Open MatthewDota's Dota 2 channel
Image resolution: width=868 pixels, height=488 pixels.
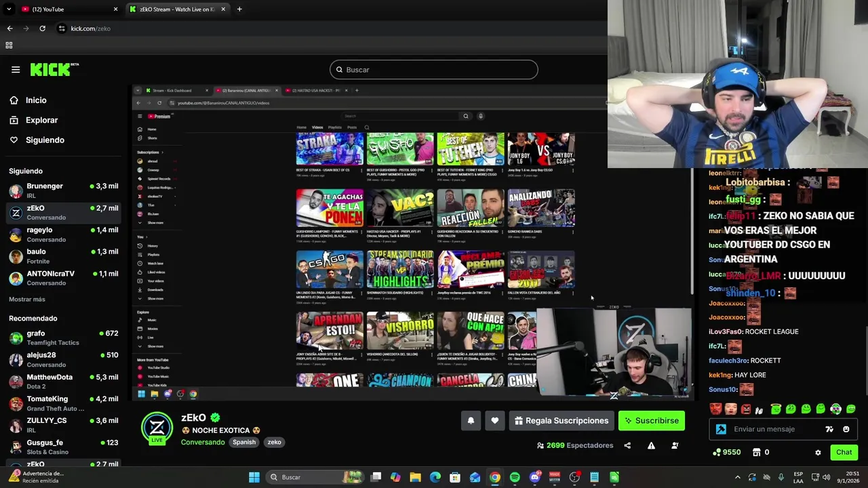click(x=63, y=382)
